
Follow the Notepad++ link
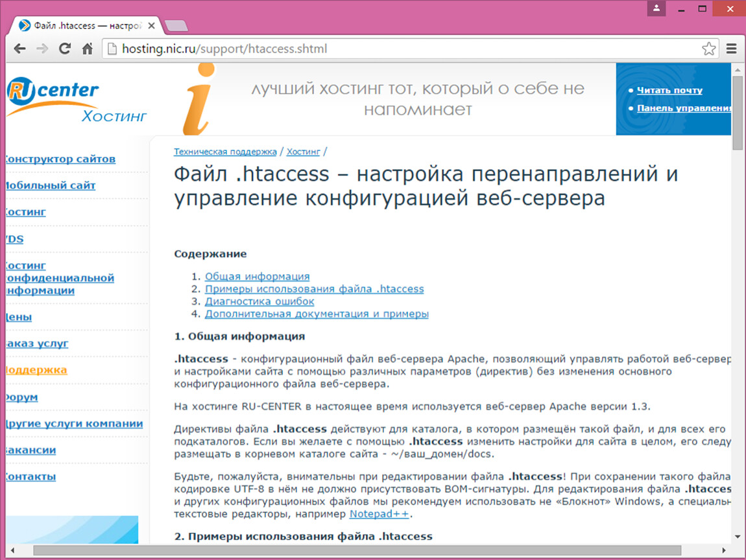point(379,514)
